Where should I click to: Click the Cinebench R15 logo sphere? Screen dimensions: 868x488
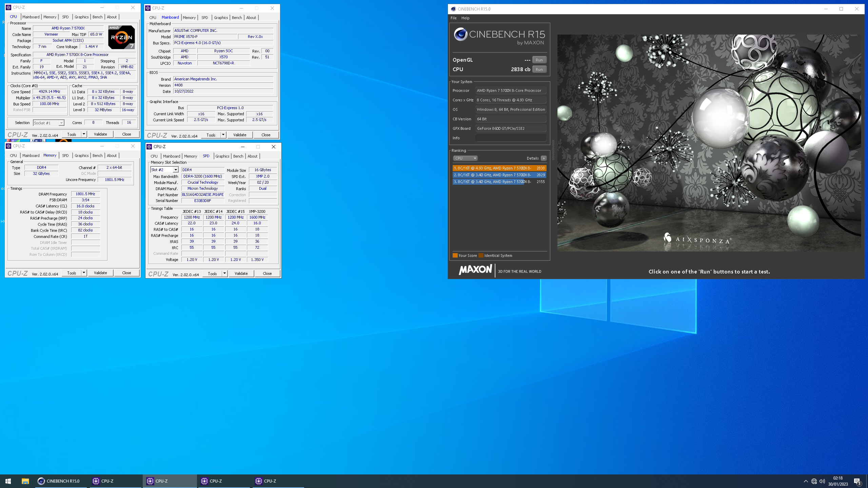tap(461, 34)
